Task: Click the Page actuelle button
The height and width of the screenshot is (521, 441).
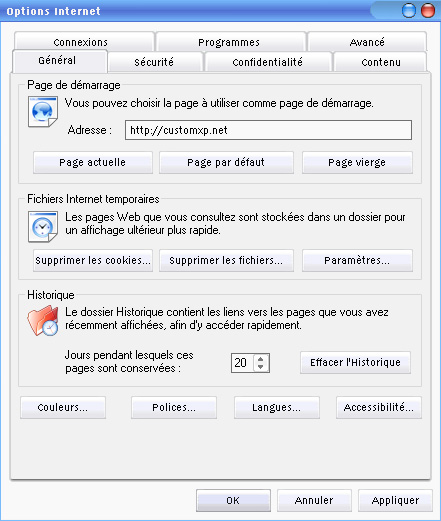Action: [x=93, y=162]
